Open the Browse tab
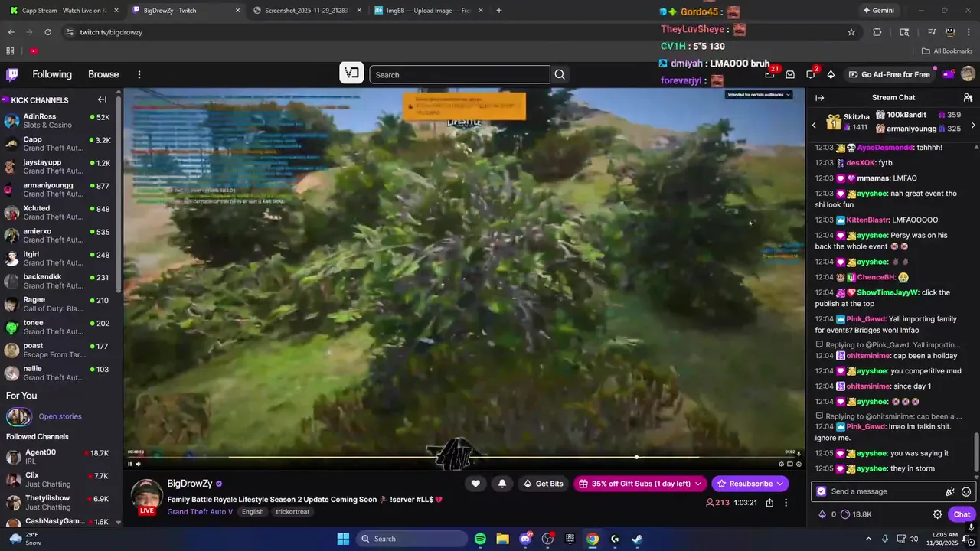The image size is (980, 551). click(x=103, y=74)
